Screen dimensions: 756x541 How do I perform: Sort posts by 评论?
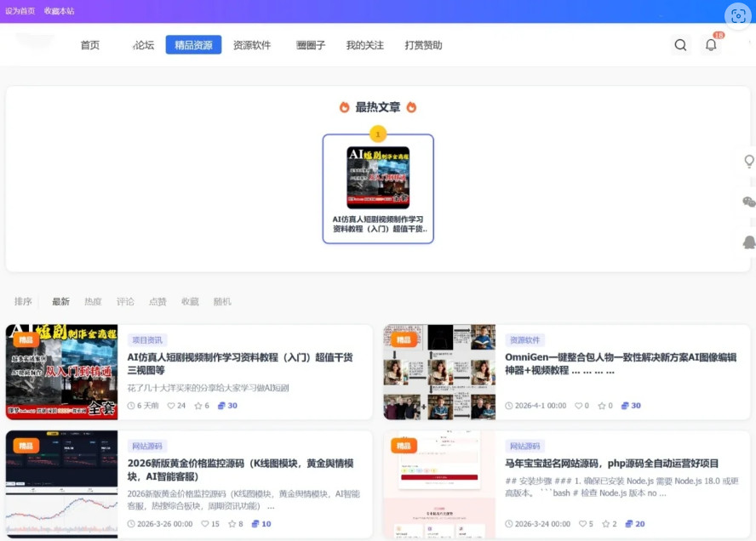pyautogui.click(x=125, y=302)
